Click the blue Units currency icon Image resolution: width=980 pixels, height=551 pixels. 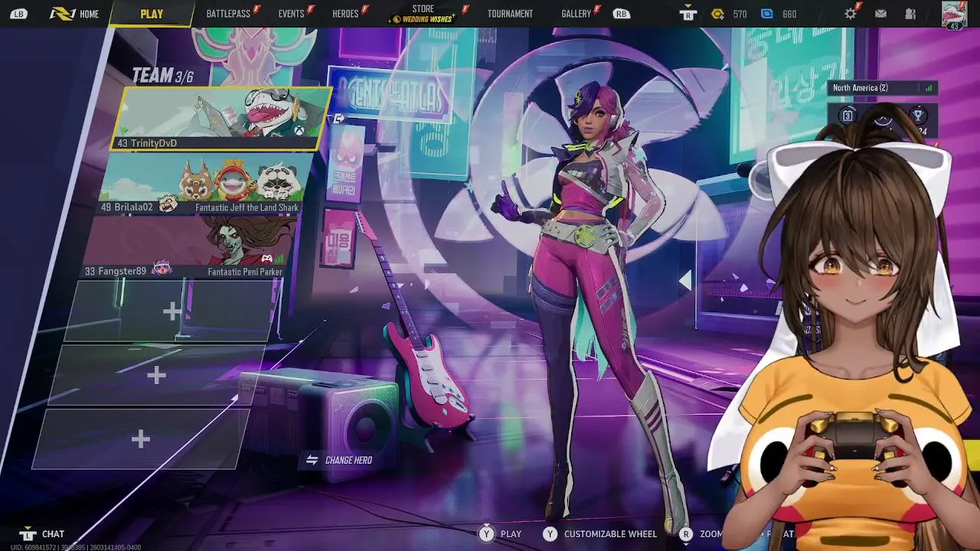click(767, 14)
